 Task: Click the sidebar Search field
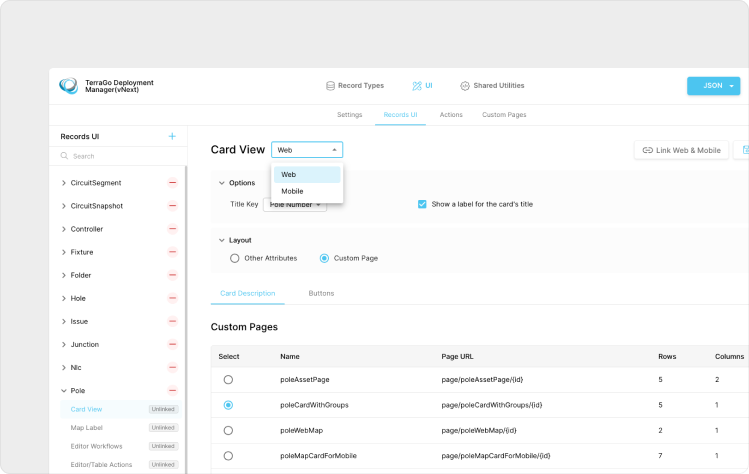(x=118, y=156)
